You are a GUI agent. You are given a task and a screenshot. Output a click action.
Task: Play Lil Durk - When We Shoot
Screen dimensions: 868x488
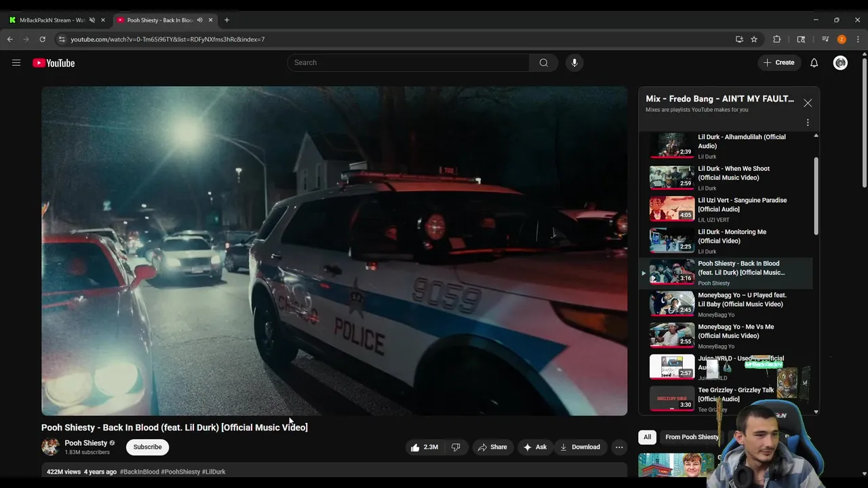point(726,178)
